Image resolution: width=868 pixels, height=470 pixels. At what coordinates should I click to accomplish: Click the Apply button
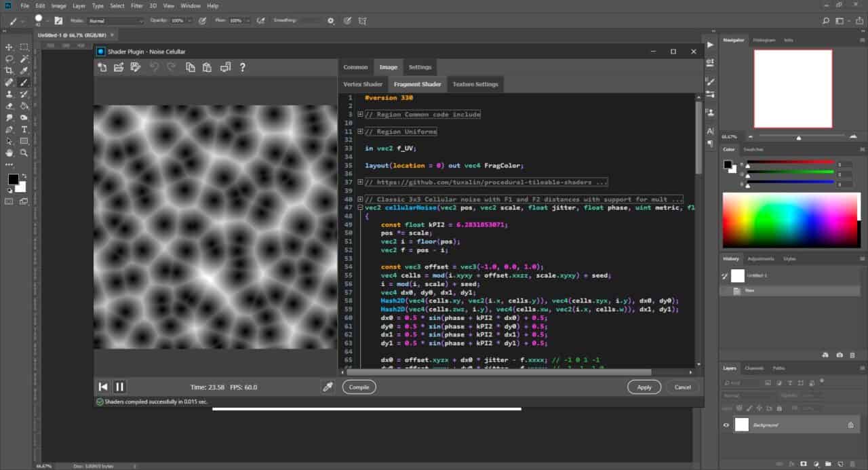644,387
